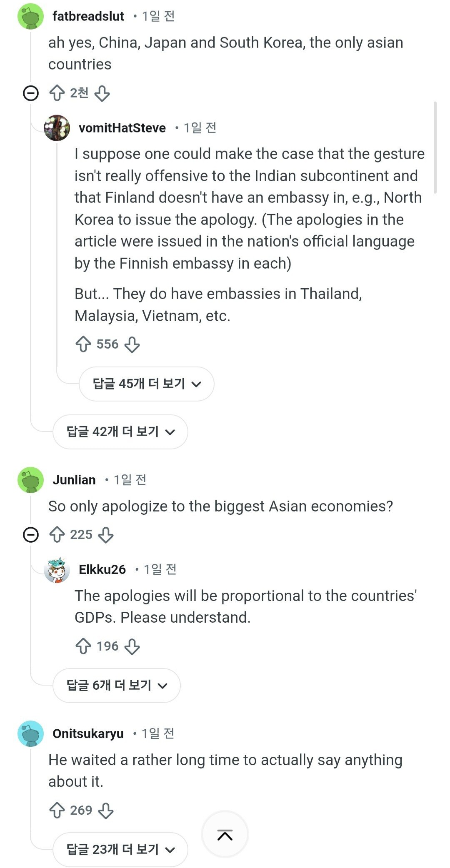This screenshot has height=868, width=450.
Task: Show 23 more replies under Onitsukaryu
Action: pos(120,849)
